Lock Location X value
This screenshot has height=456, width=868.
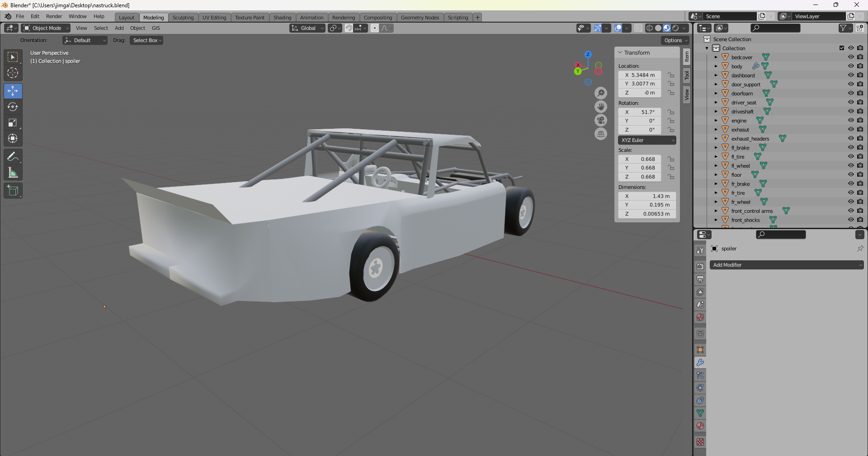[671, 75]
